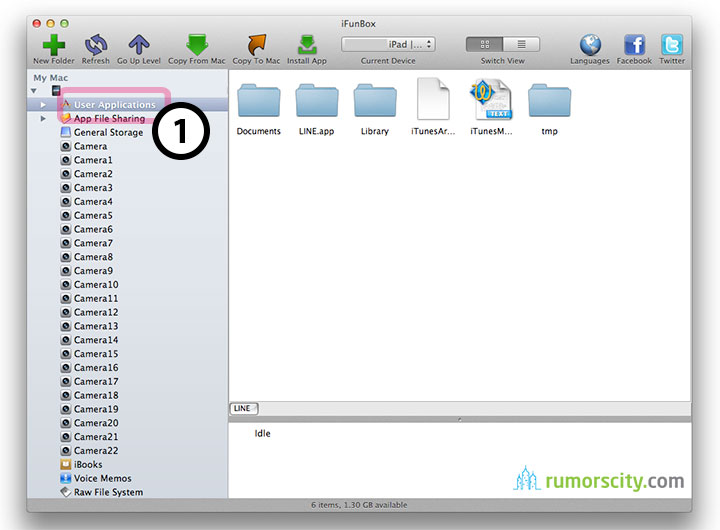This screenshot has width=720, height=530.
Task: Click the Camera5 icon in the sidebar
Action: [66, 215]
